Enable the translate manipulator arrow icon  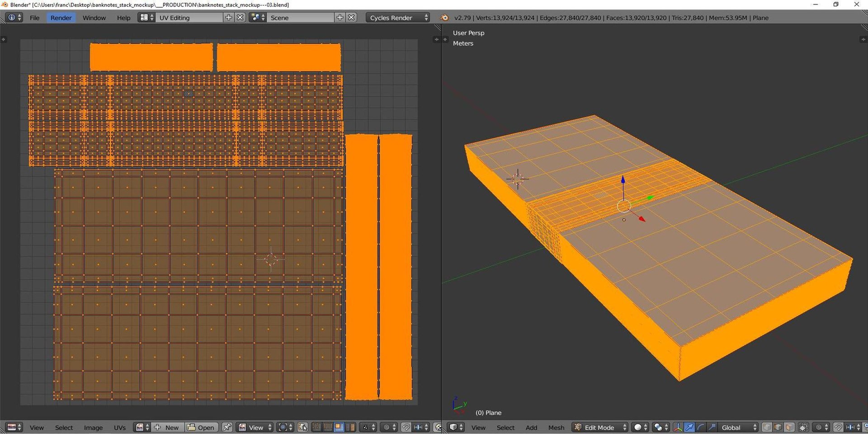click(689, 427)
